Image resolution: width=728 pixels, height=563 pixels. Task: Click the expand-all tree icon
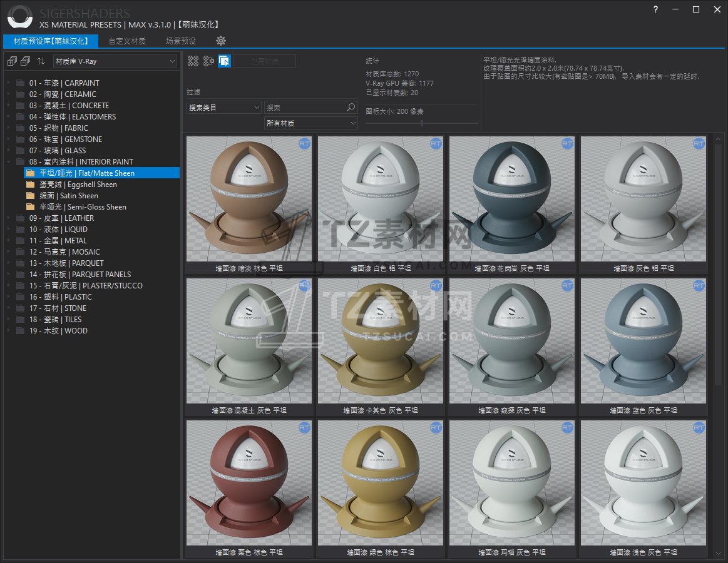[x=13, y=61]
